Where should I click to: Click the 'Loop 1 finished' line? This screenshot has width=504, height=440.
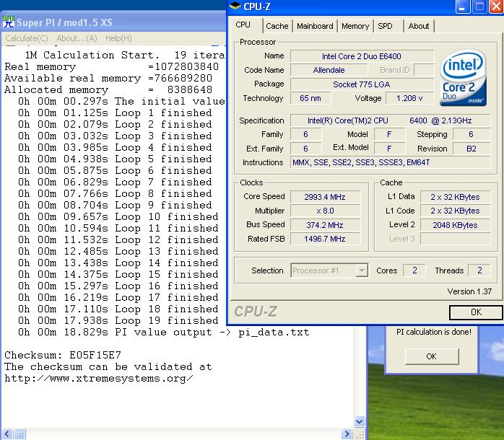click(115, 113)
